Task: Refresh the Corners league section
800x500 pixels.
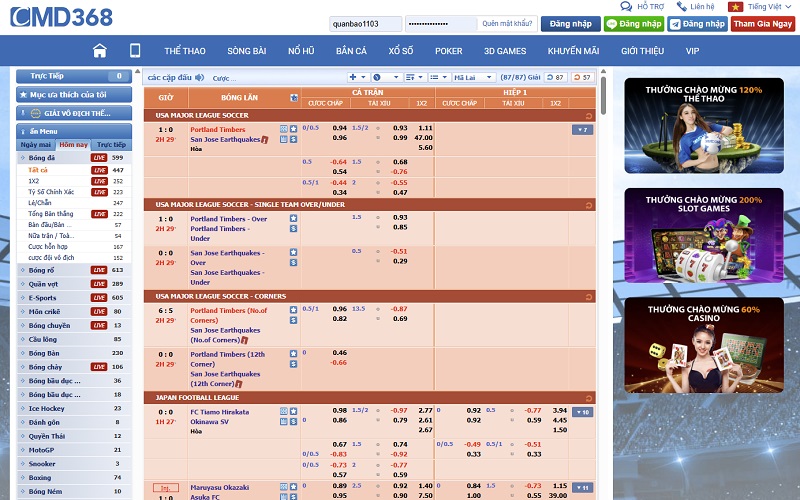Action: [589, 296]
